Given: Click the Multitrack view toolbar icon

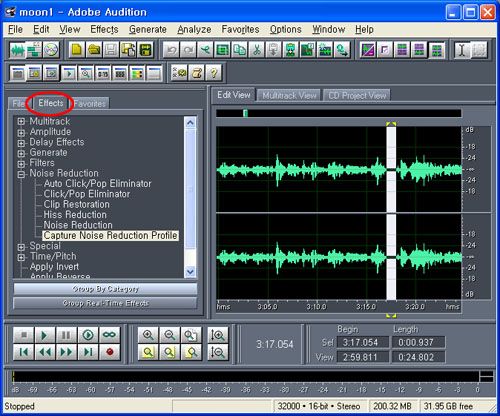Looking at the screenshot, I should (x=34, y=50).
